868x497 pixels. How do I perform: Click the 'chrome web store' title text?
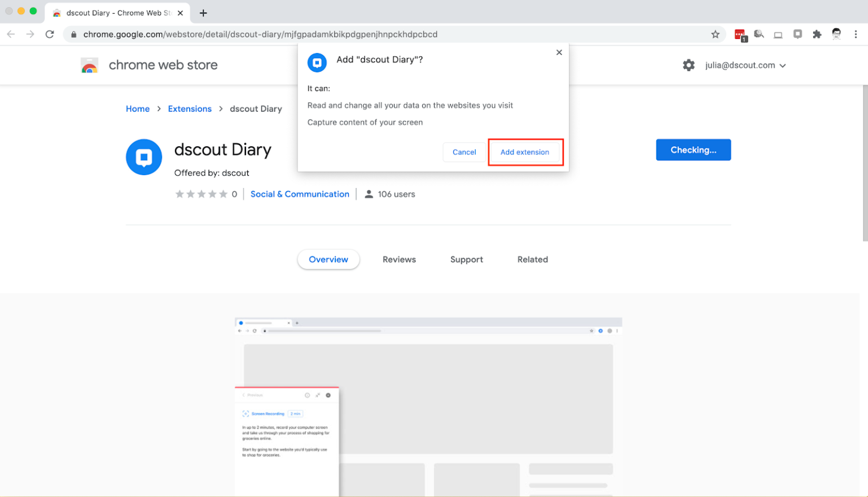coord(163,65)
